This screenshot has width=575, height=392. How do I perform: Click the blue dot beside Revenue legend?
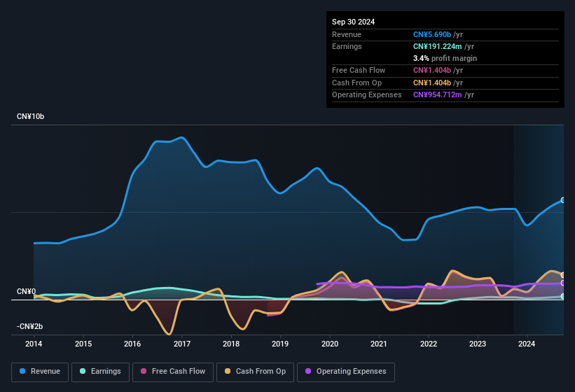pos(23,372)
